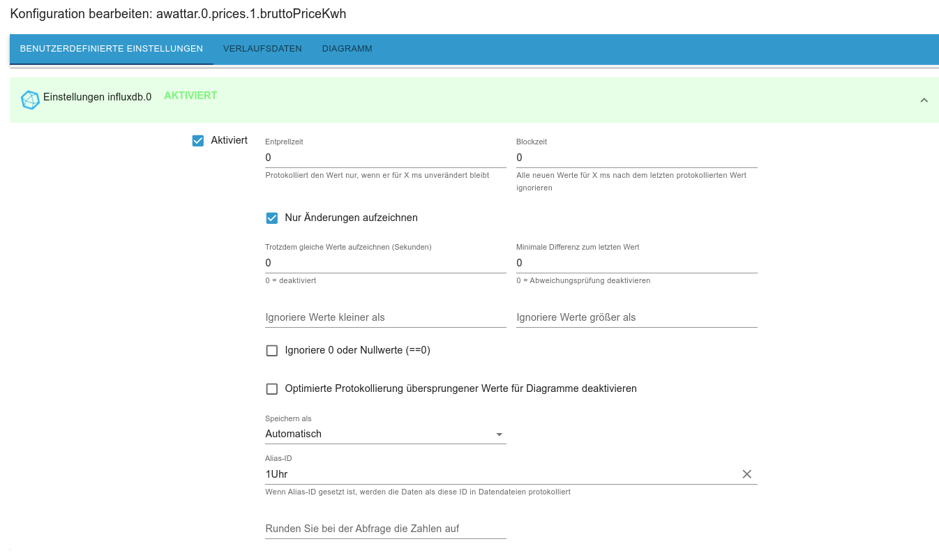The height and width of the screenshot is (560, 939).
Task: Click the Trotzdem gleiche Werte aufzeichnen field
Action: click(x=385, y=264)
